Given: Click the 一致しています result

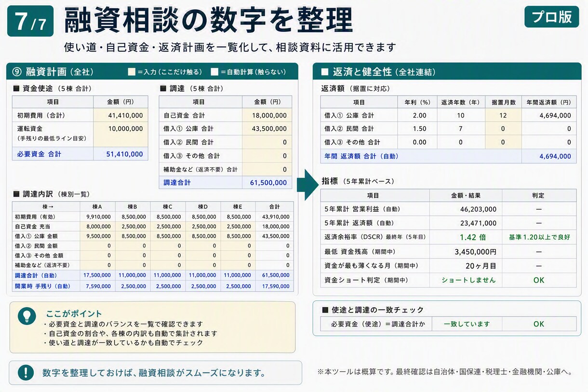Looking at the screenshot, I should (x=467, y=324).
